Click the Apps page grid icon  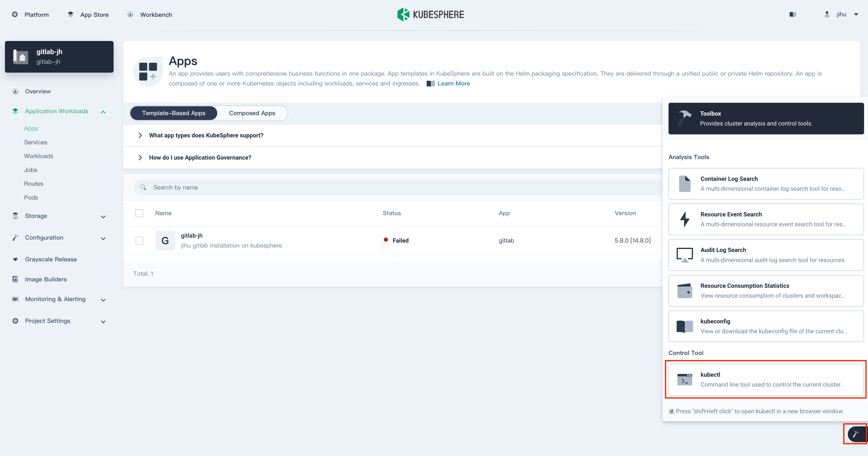click(148, 71)
